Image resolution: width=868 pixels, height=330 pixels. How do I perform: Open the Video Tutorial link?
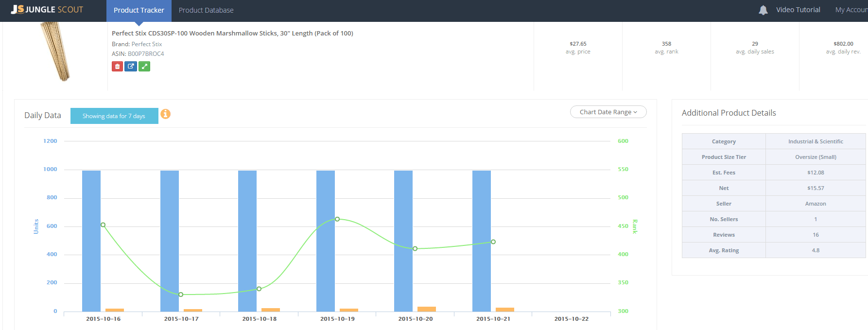[798, 10]
